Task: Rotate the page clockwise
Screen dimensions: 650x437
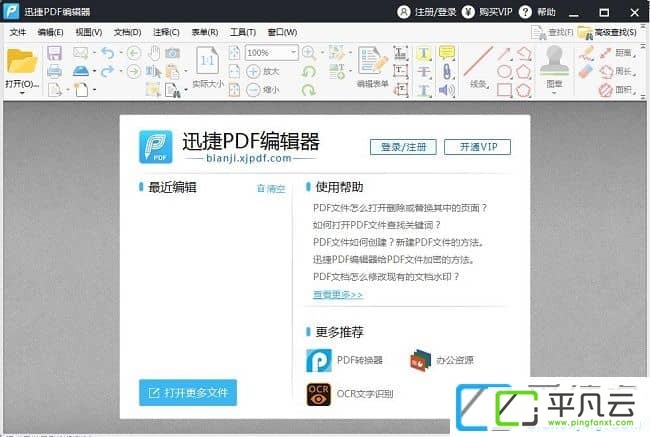Action: click(308, 90)
